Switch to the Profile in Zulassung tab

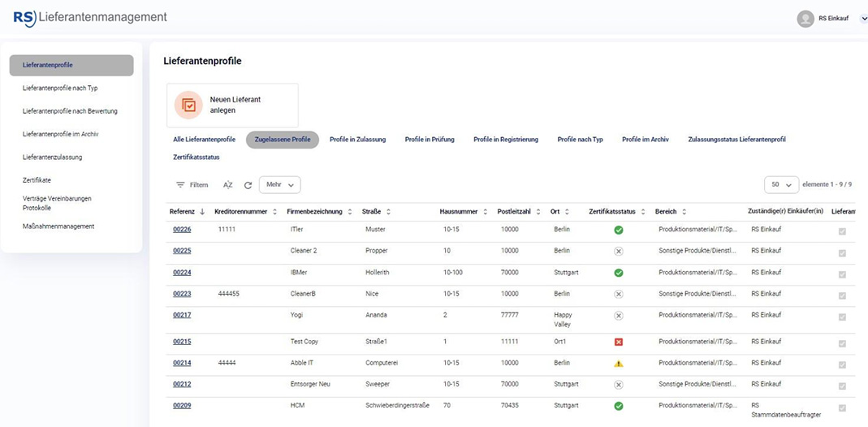point(357,140)
